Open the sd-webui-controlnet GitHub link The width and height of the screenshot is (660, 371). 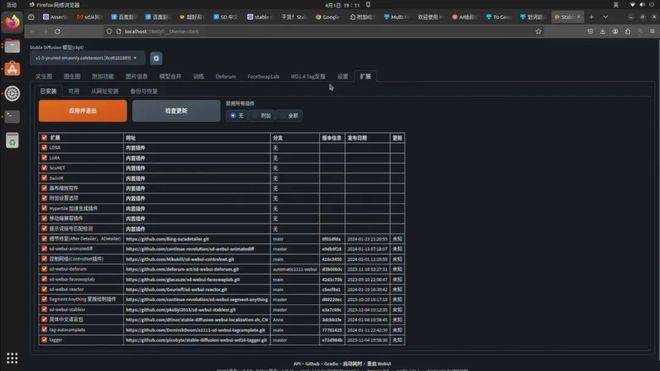pyautogui.click(x=180, y=259)
